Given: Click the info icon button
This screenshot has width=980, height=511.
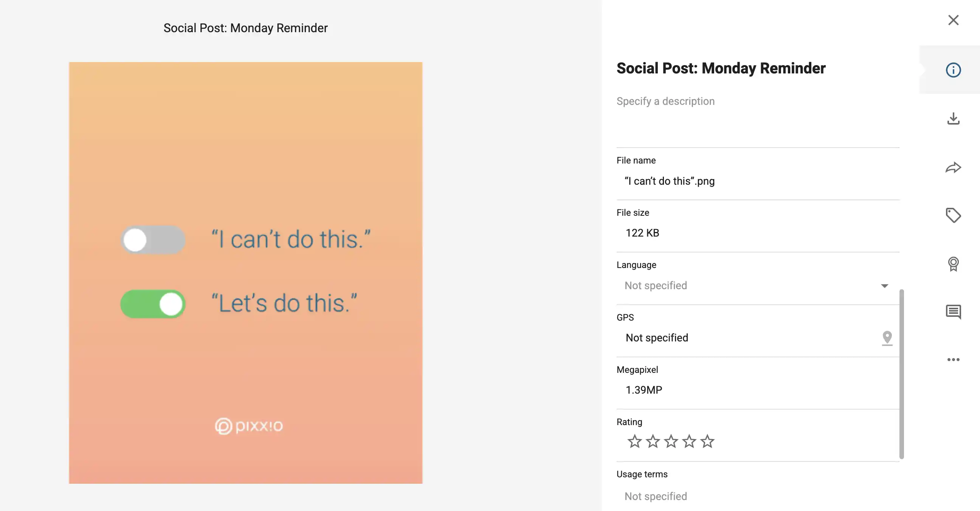Looking at the screenshot, I should (x=954, y=69).
